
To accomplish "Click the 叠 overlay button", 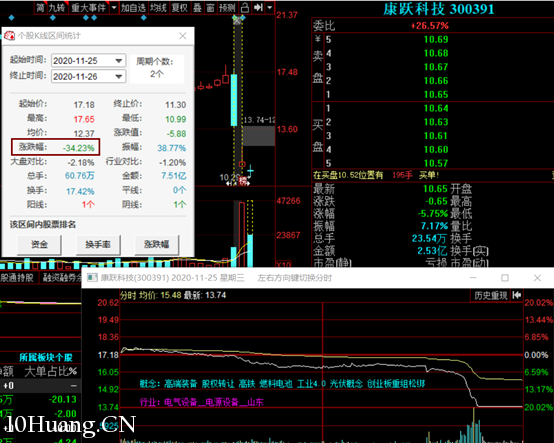I will coord(198,7).
